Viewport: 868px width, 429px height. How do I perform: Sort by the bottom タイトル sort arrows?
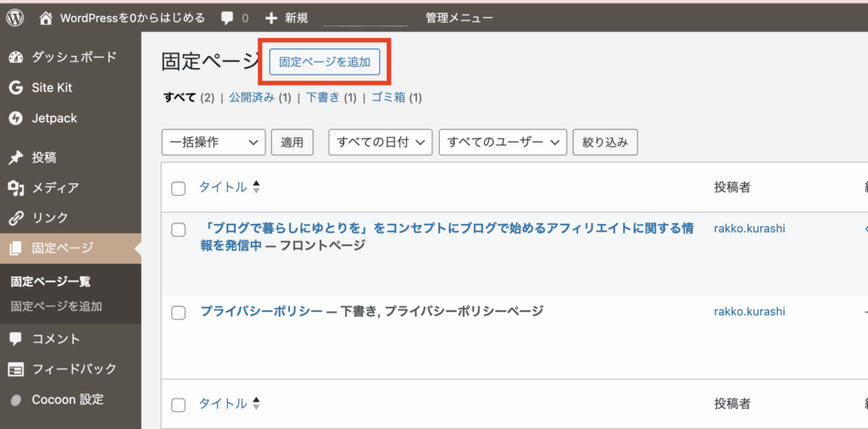256,404
